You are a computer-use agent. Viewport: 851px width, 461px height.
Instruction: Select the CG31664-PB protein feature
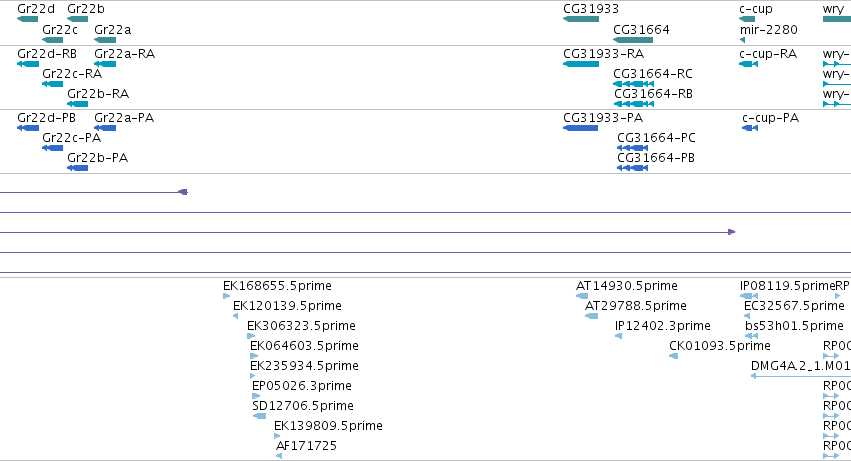[633, 168]
